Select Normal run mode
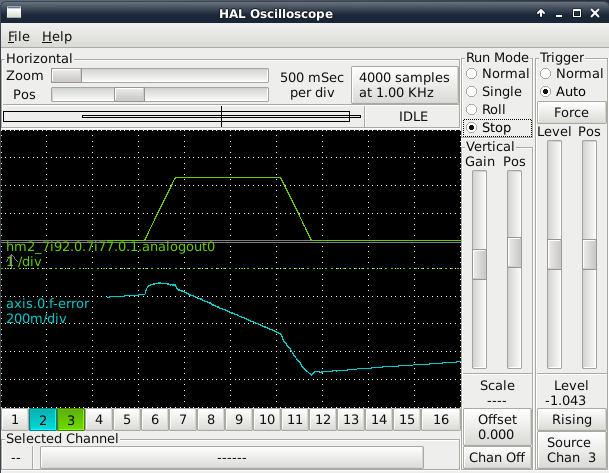The height and width of the screenshot is (473, 609). [x=498, y=73]
